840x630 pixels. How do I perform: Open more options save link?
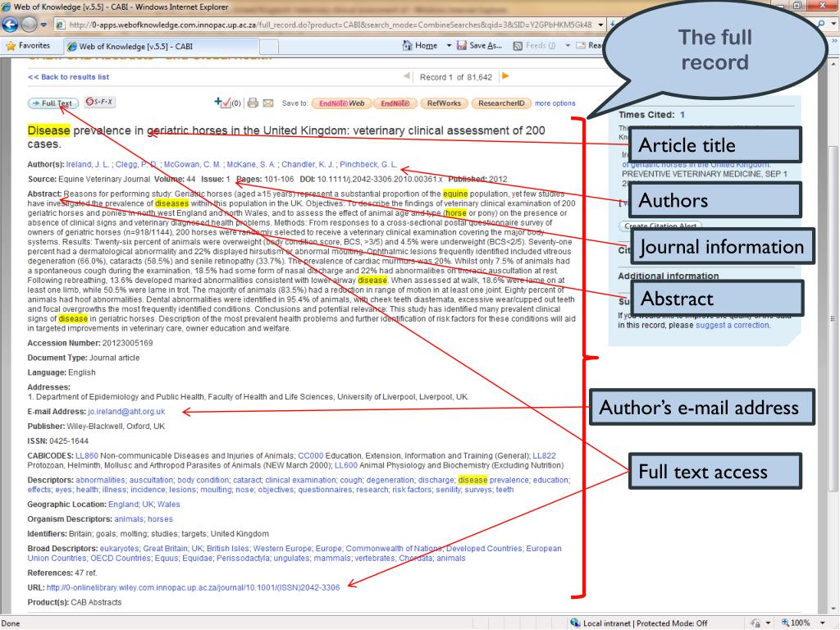point(555,103)
